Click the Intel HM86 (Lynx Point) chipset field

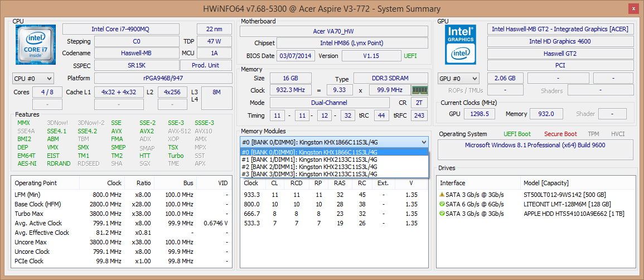pos(352,44)
